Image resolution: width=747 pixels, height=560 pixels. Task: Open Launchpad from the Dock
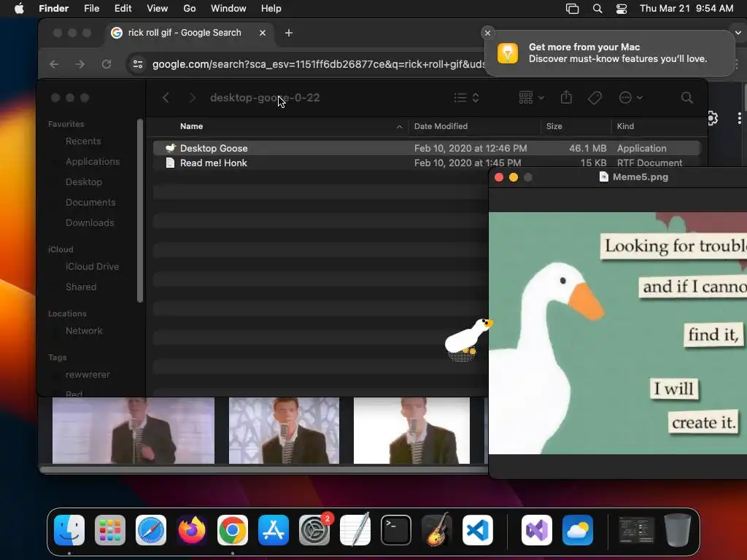click(x=110, y=530)
